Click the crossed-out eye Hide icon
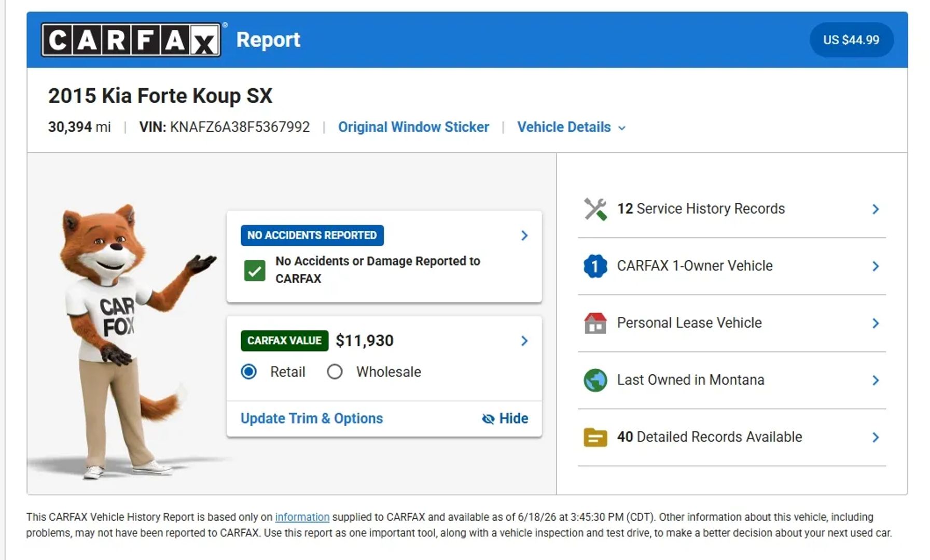Screen dimensions: 930x560 click(x=488, y=419)
